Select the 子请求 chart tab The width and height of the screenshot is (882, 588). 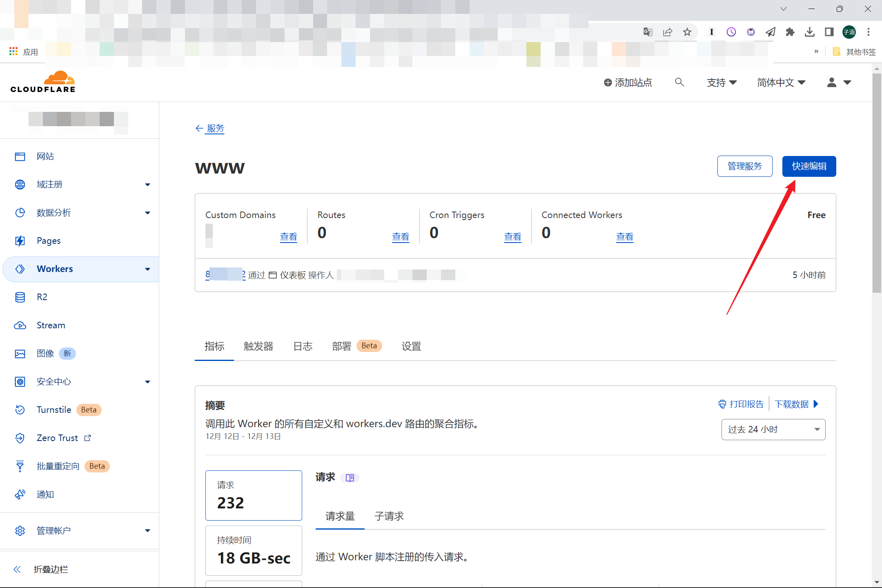(389, 516)
